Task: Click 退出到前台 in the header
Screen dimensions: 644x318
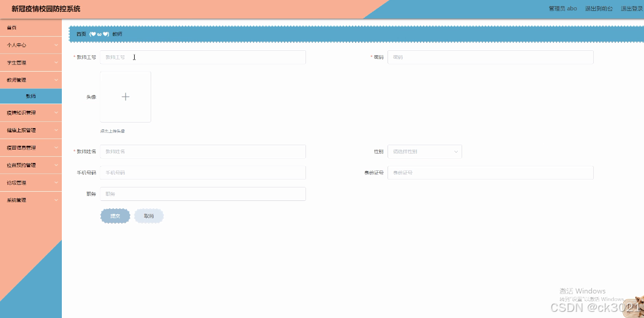Action: 599,9
